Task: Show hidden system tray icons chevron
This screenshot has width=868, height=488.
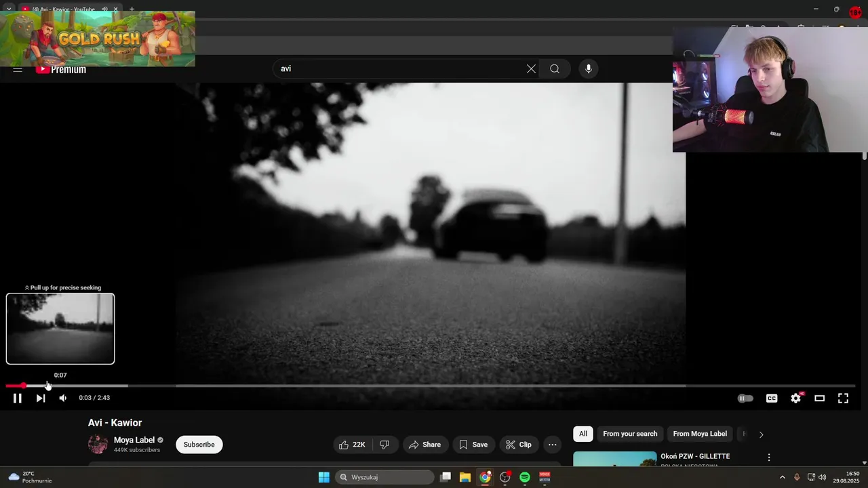Action: click(x=782, y=477)
